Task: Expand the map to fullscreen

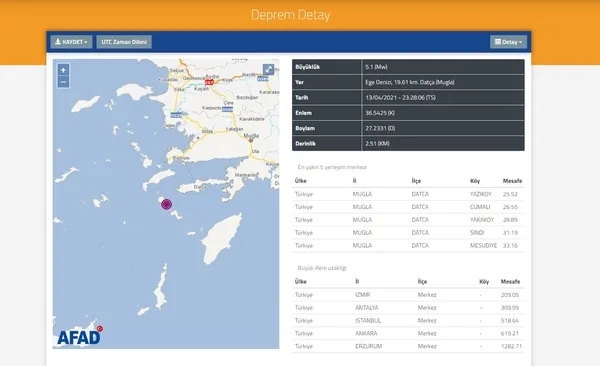Action: point(268,69)
